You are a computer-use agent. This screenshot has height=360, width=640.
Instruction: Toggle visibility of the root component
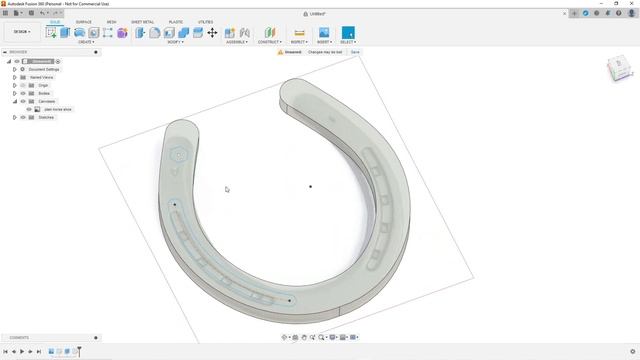pyautogui.click(x=17, y=61)
